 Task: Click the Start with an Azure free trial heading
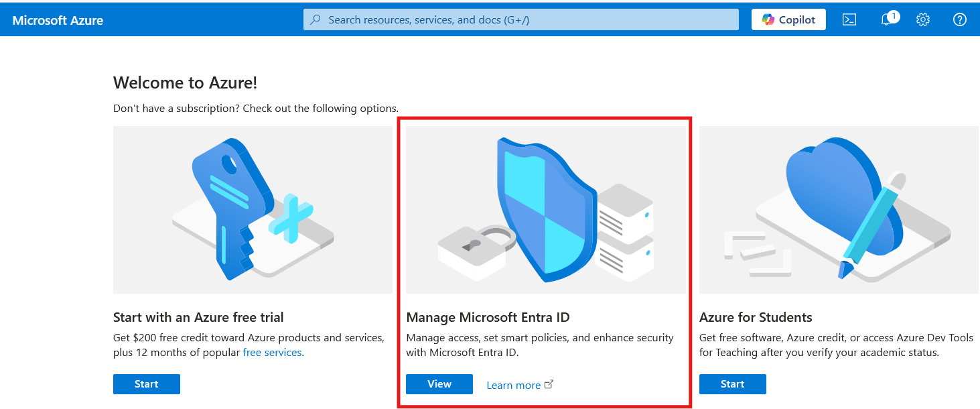coord(198,317)
